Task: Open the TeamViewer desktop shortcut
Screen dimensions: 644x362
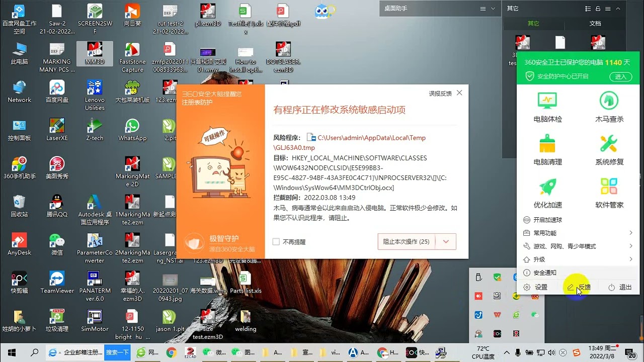Action: click(57, 283)
